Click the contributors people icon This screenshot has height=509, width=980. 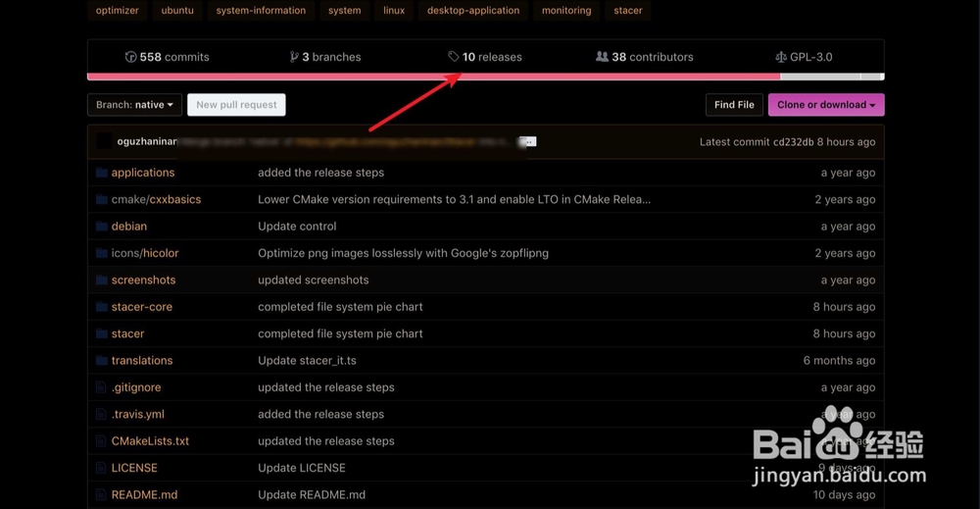(602, 57)
